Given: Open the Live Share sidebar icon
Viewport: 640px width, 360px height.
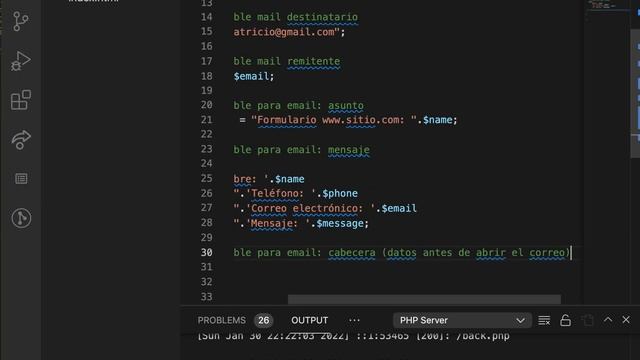Looking at the screenshot, I should click(21, 140).
